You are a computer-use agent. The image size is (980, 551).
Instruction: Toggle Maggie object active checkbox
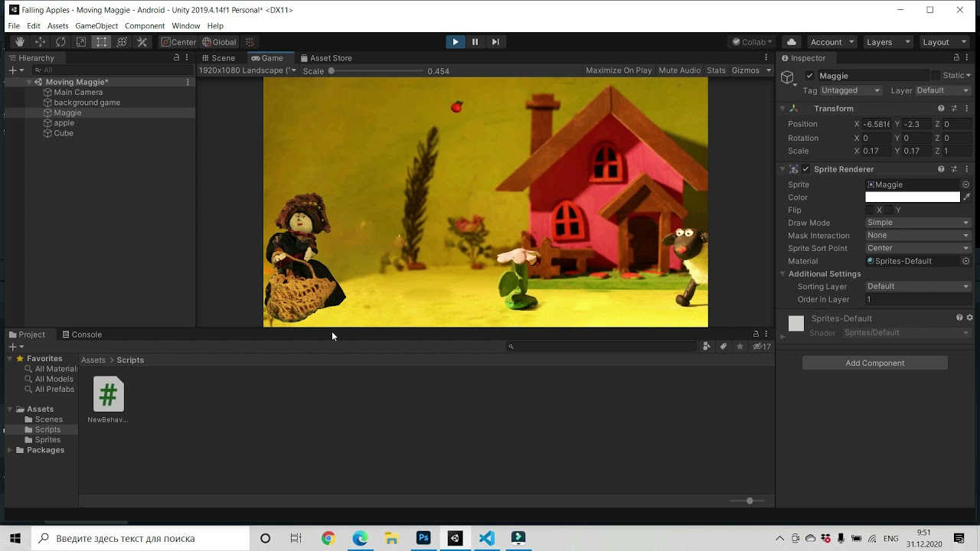[x=810, y=76]
